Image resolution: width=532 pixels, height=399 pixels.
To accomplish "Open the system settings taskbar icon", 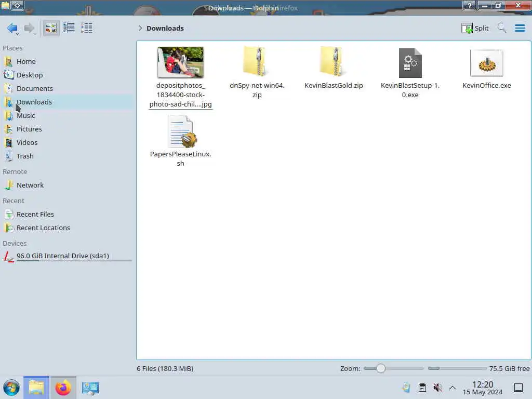I will point(90,388).
